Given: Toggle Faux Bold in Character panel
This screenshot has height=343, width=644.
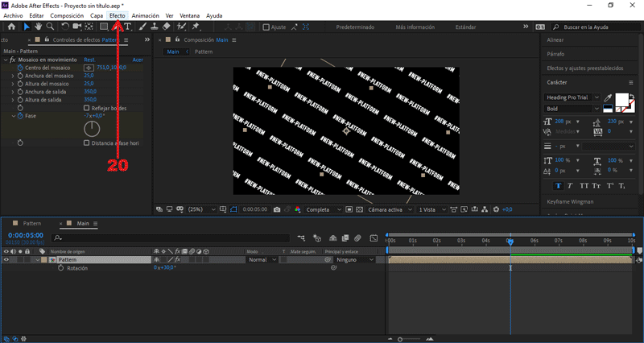Looking at the screenshot, I should coord(558,186).
